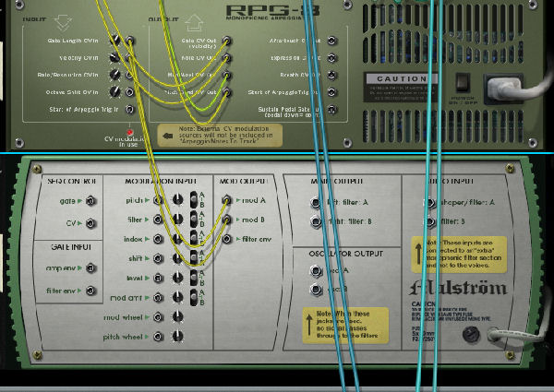This screenshot has width=554, height=392.
Task: Click the pitch wheel modulation input jack
Action: coord(158,337)
